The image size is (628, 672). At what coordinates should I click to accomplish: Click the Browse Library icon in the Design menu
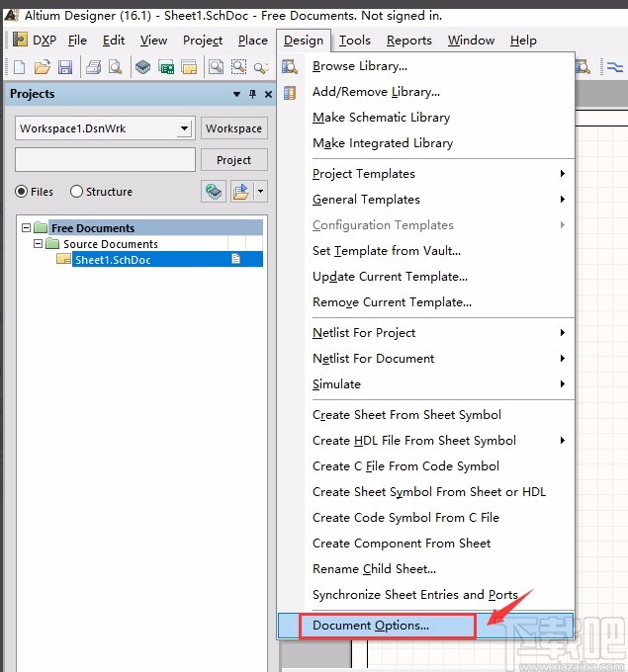click(290, 66)
